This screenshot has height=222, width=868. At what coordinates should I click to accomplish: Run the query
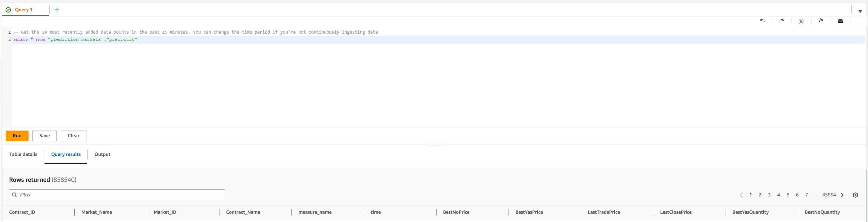point(17,136)
